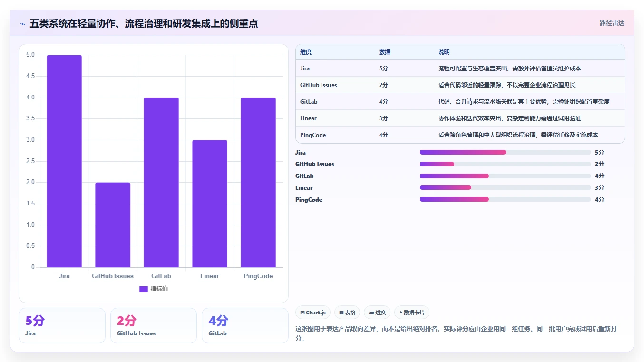Click the GitLab progress bar
Viewport: 644px width, 362px height.
[x=505, y=176]
